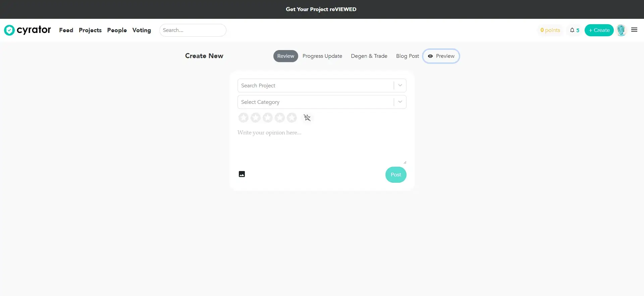Rate three stars

pyautogui.click(x=268, y=118)
